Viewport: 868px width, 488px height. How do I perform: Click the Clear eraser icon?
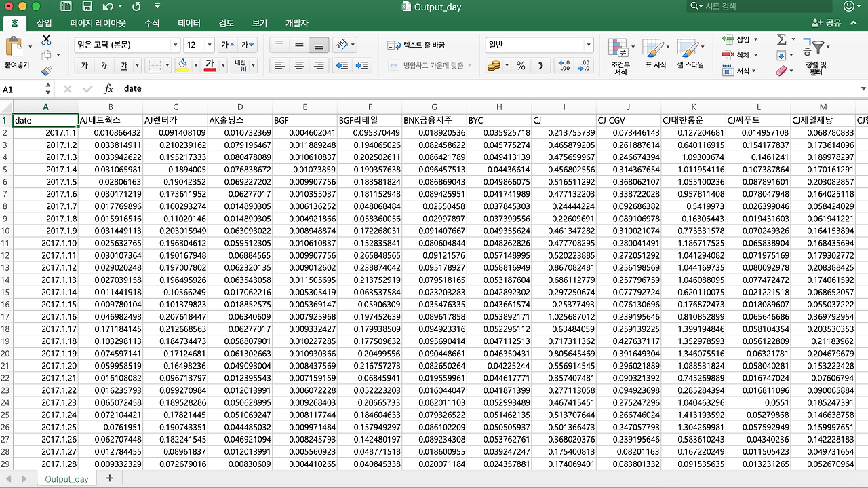point(781,71)
